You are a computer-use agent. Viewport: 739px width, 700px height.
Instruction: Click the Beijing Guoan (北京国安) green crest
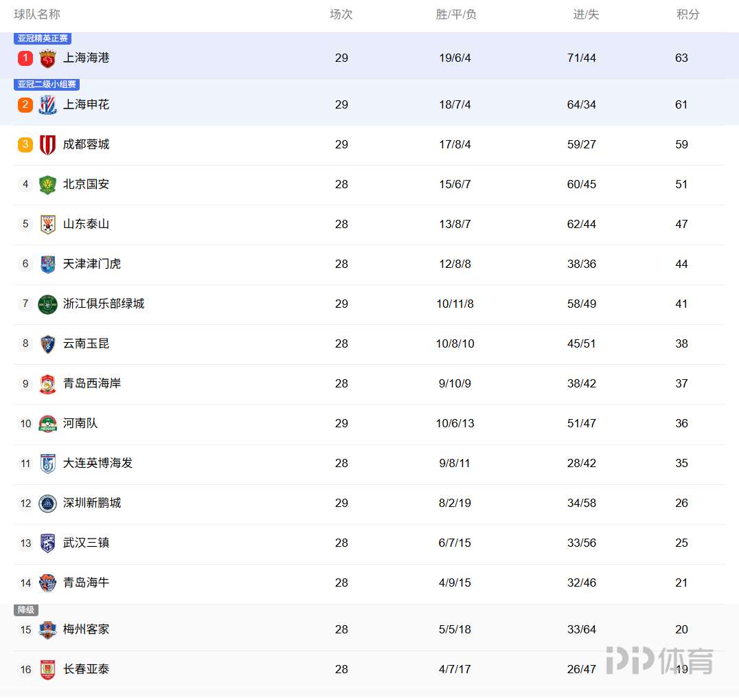click(x=47, y=185)
